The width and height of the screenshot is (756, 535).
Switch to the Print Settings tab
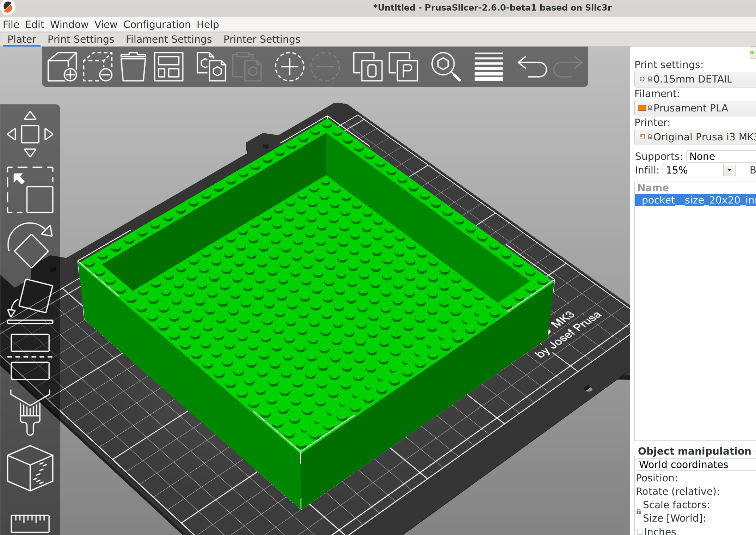pos(81,39)
